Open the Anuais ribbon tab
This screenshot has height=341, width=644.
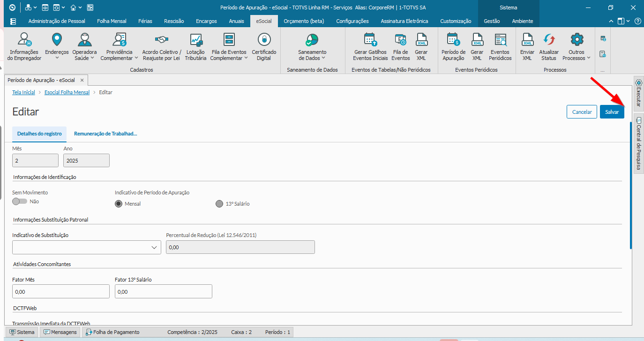pyautogui.click(x=237, y=21)
